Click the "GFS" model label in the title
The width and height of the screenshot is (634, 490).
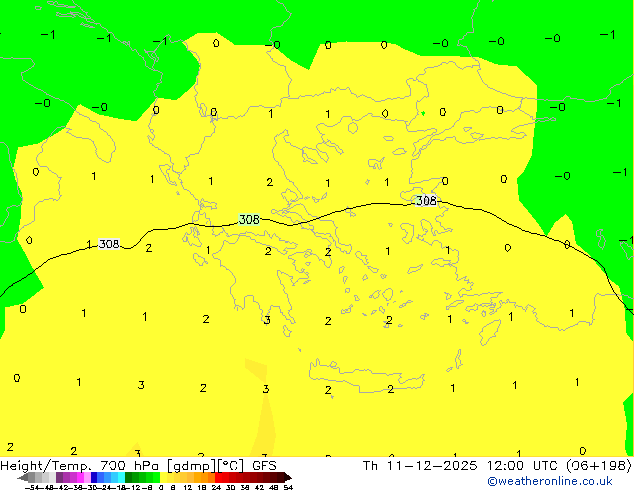tap(264, 466)
